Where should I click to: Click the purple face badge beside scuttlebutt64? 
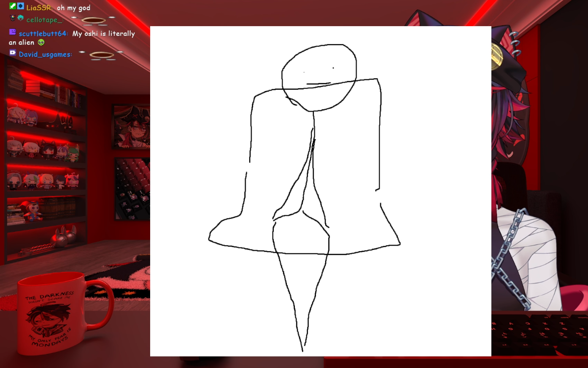pyautogui.click(x=13, y=32)
